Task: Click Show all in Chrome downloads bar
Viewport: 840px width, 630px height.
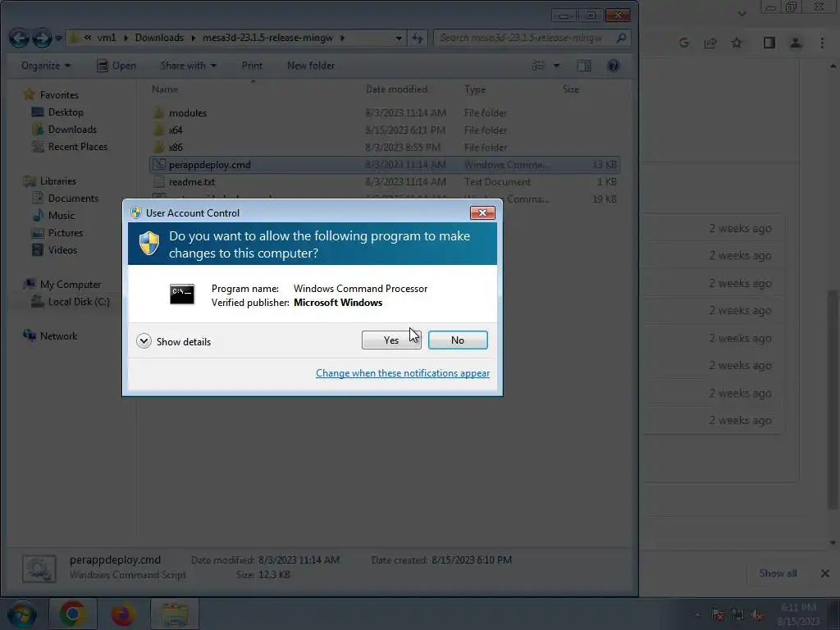Action: pyautogui.click(x=778, y=573)
